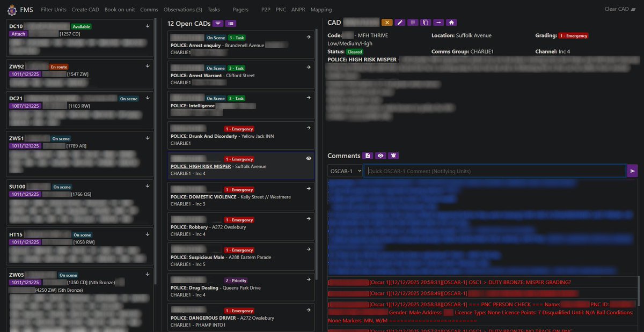Click the list view icon beside 12 Open CADs
Screen dimensions: 644x332
coord(231,24)
